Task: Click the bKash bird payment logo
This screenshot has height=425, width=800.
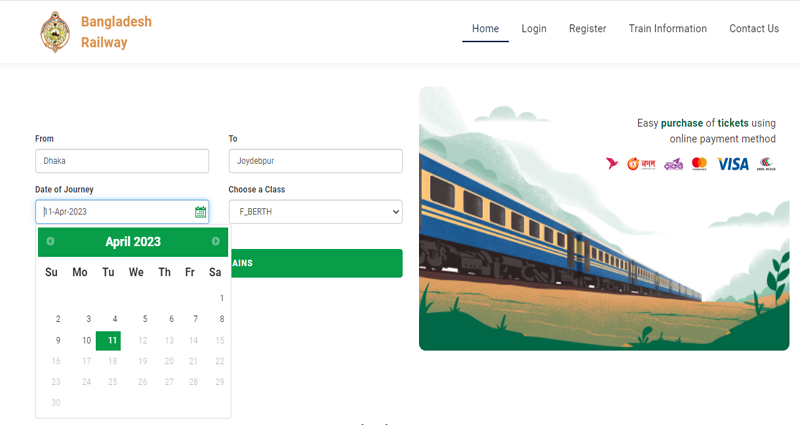Action: tap(612, 163)
